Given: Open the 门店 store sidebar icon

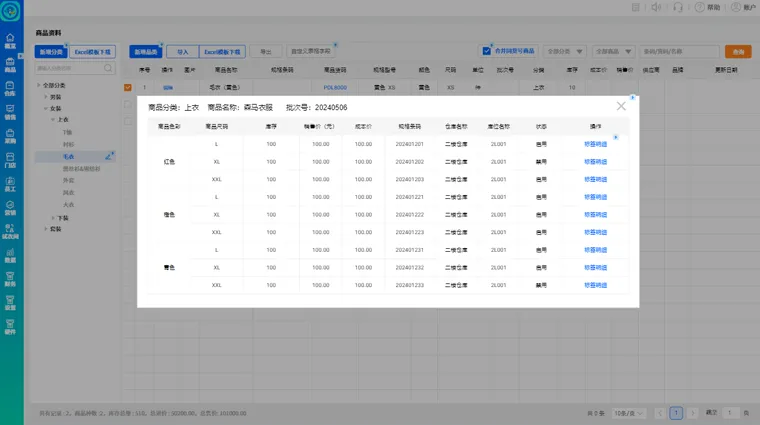Looking at the screenshot, I should click(10, 160).
